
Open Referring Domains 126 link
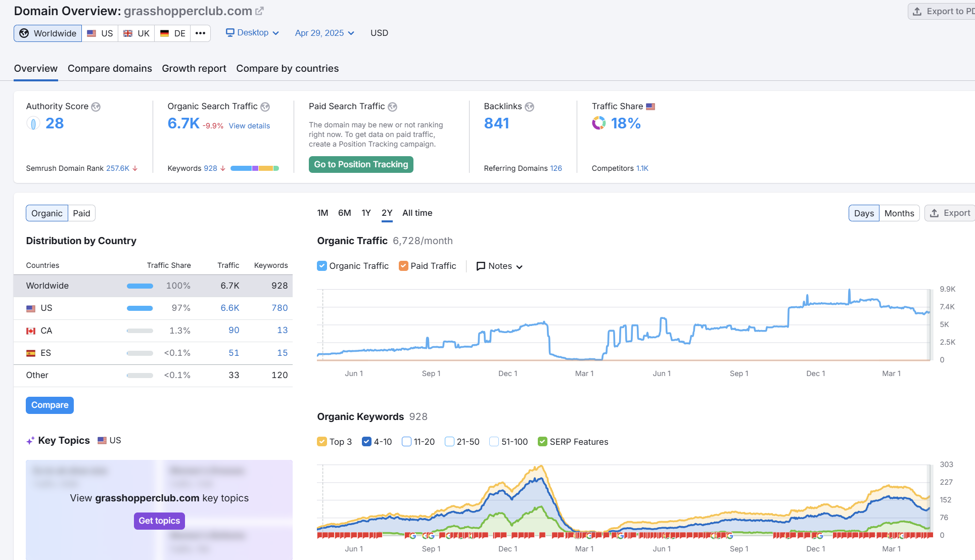556,168
